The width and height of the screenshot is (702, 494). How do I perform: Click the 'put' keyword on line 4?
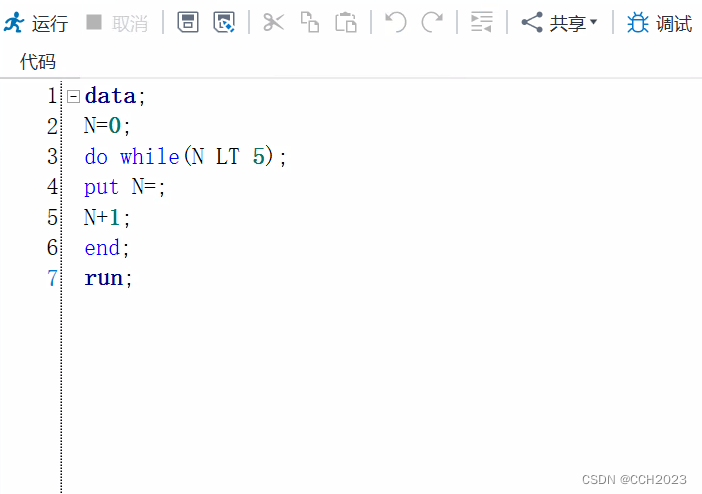[101, 187]
